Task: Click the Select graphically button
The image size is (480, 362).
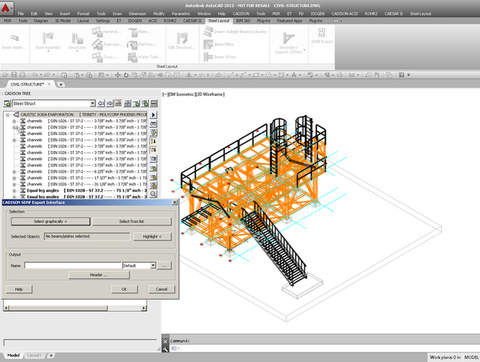Action: pos(50,221)
